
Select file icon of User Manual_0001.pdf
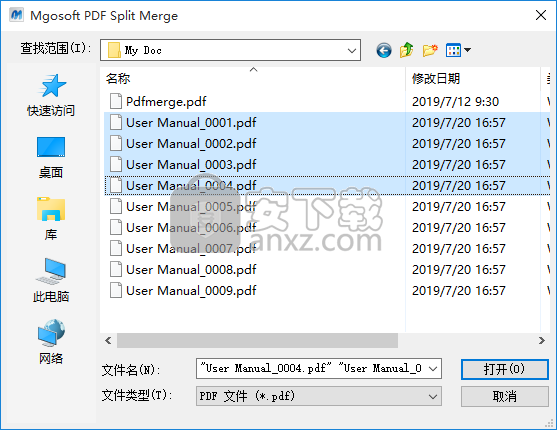(116, 122)
